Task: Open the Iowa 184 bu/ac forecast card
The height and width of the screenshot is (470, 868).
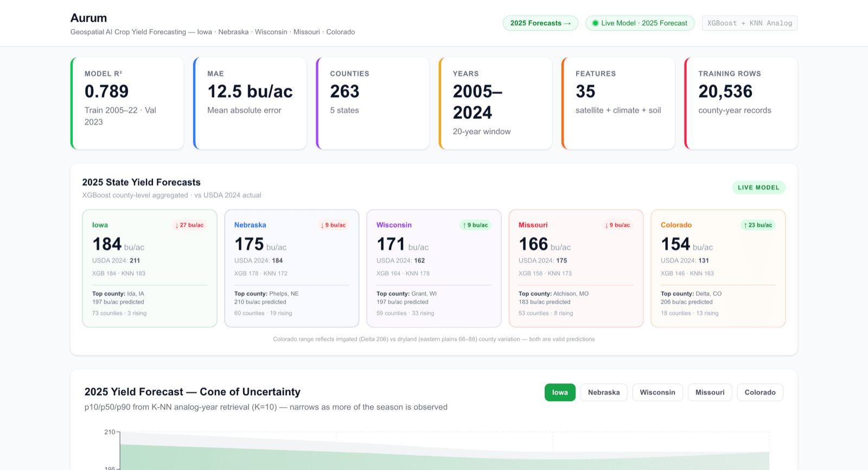Action: [150, 268]
